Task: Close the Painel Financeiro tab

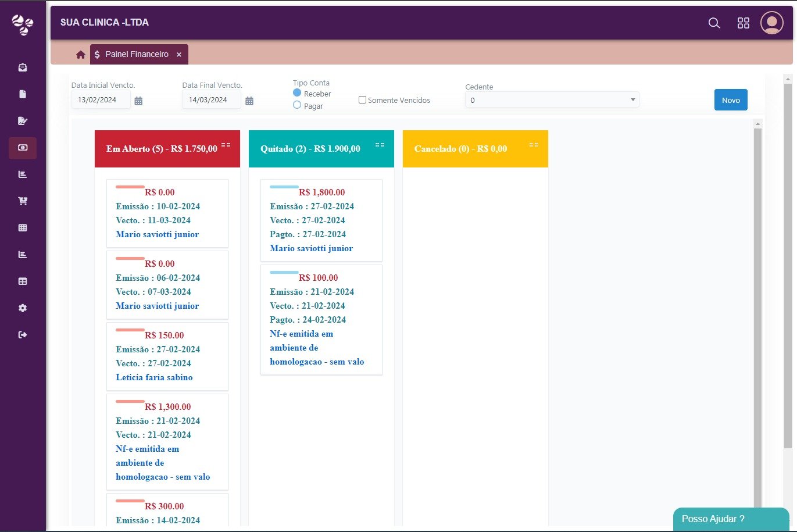Action: (179, 55)
